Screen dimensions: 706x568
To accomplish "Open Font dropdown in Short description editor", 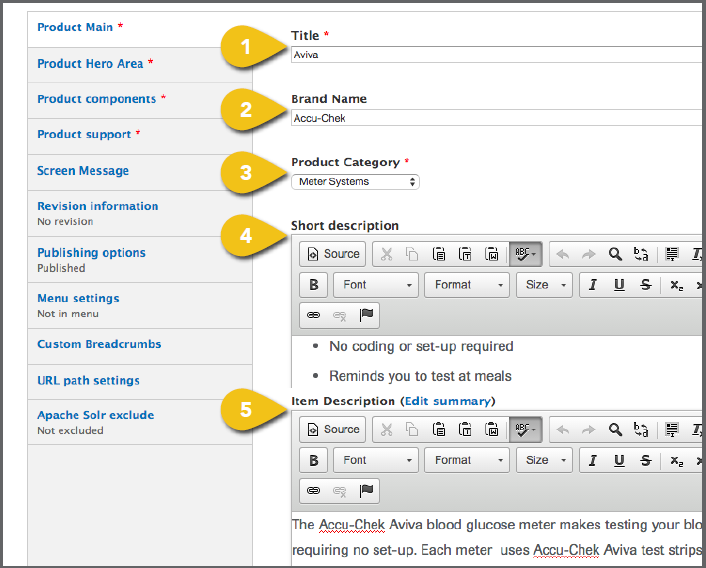I will pos(376,285).
